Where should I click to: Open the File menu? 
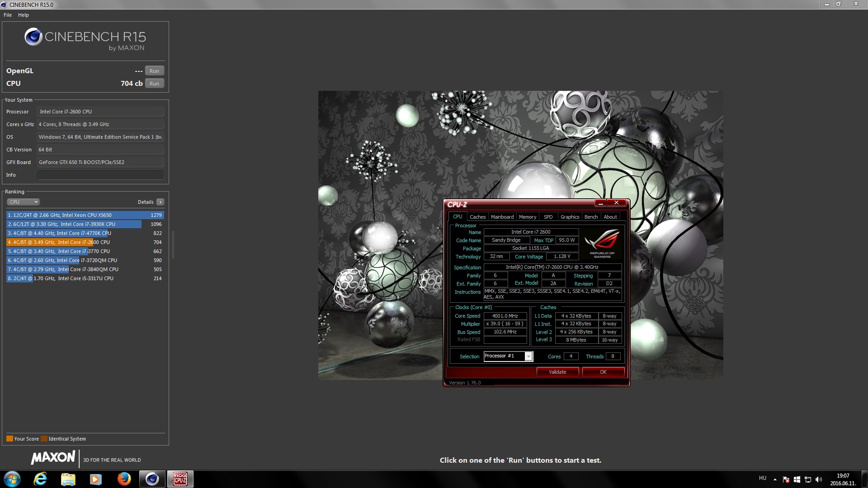(8, 15)
